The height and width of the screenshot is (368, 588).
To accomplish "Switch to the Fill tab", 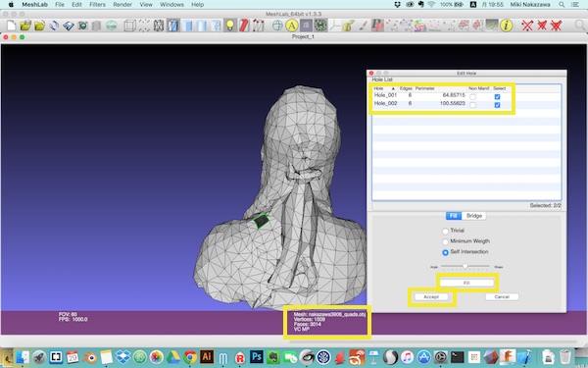I will (x=454, y=216).
